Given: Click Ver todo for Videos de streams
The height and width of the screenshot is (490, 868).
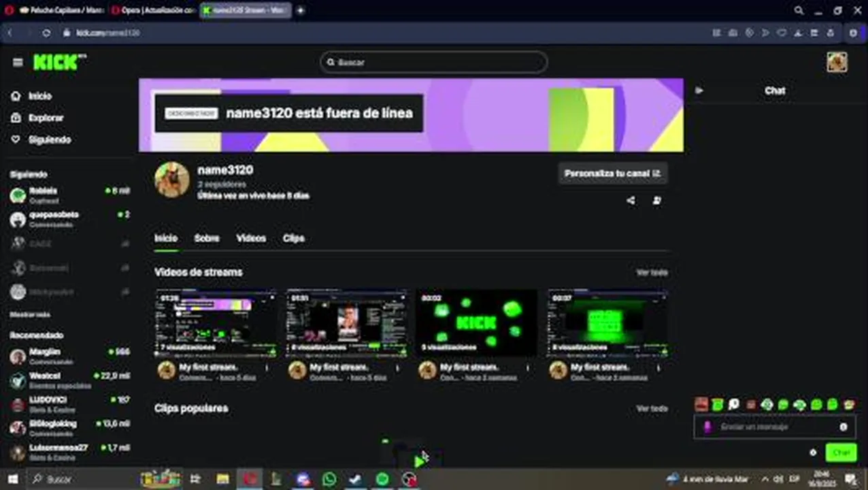Looking at the screenshot, I should coord(652,272).
